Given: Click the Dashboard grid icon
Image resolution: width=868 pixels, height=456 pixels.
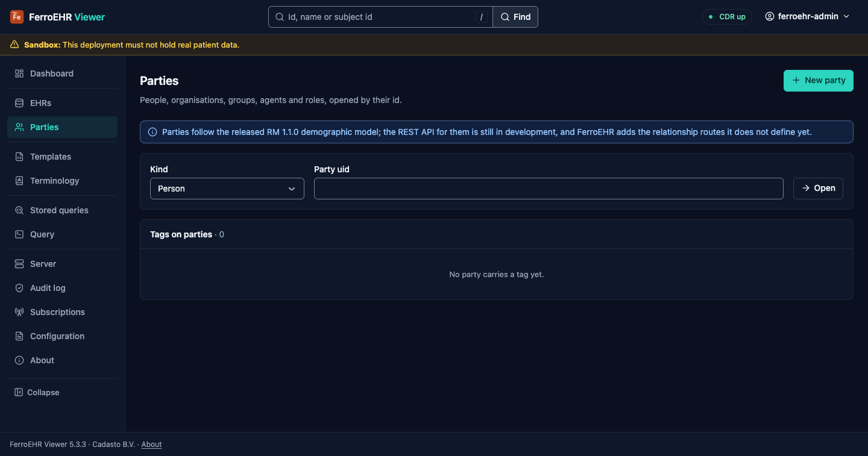Looking at the screenshot, I should tap(19, 73).
